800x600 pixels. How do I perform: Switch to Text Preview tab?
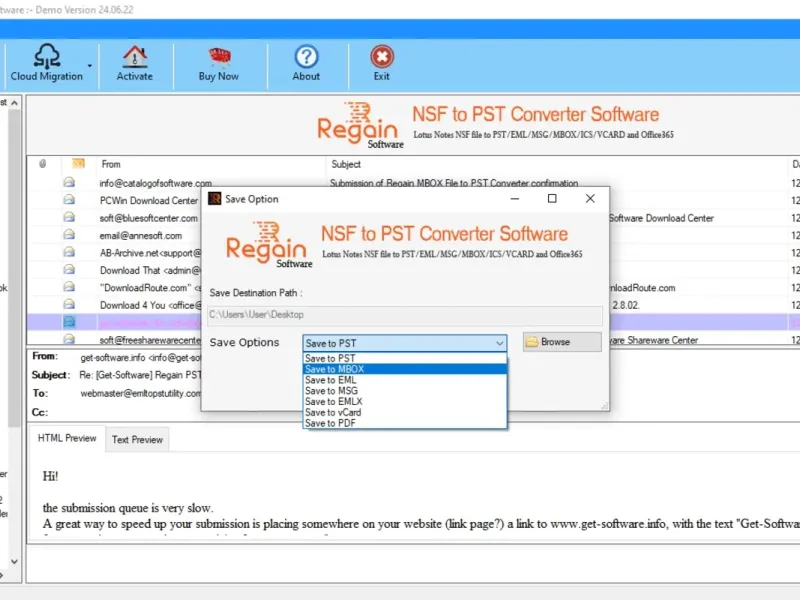[137, 440]
